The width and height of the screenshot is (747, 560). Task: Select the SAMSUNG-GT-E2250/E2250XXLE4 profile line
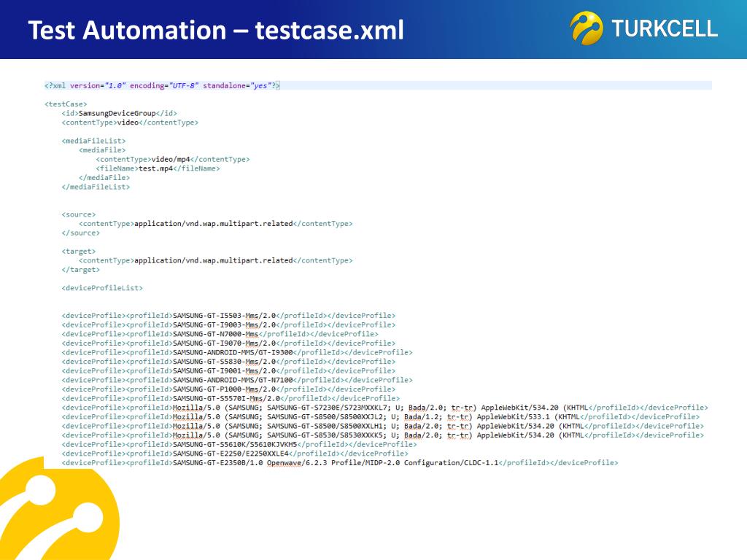[x=235, y=454]
